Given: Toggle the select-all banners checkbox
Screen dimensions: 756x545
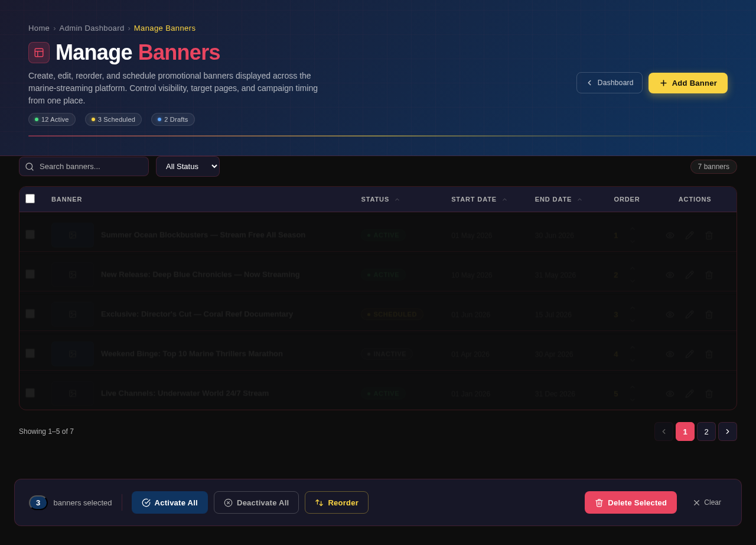Looking at the screenshot, I should pos(30,199).
